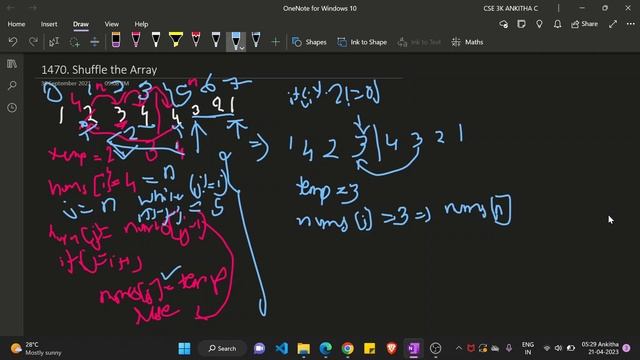
Task: Open Visual Studio Code from taskbar
Action: tap(281, 348)
